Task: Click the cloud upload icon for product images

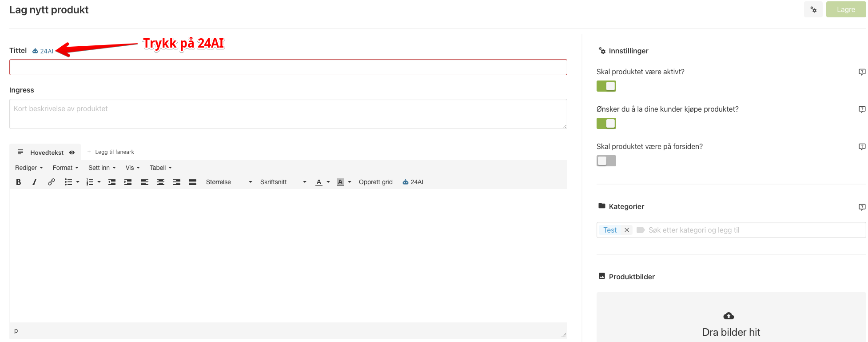Action: tap(729, 316)
